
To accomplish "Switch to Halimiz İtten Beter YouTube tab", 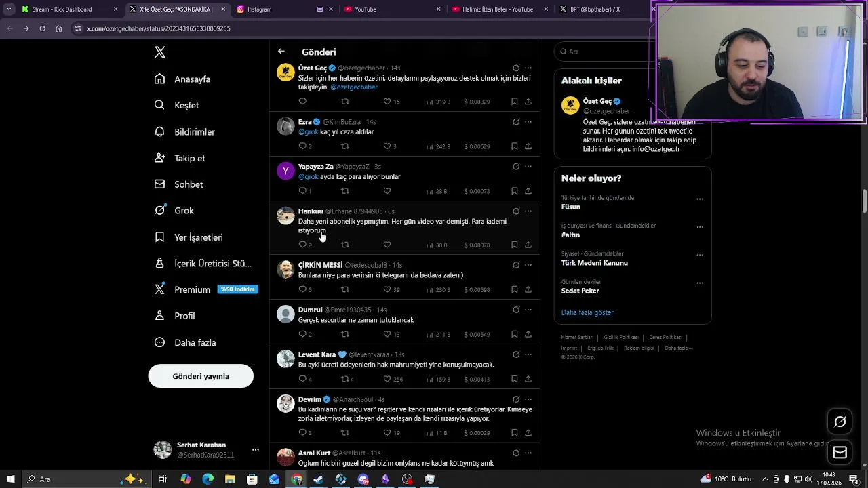I will point(500,9).
